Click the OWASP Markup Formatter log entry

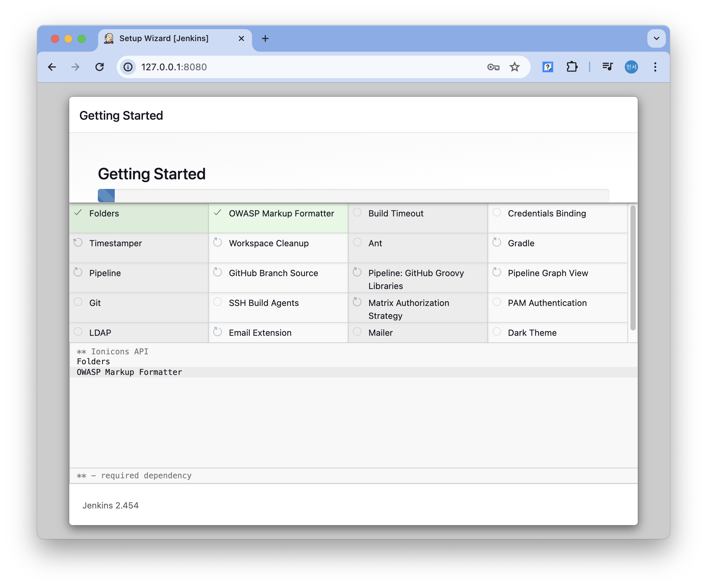coord(129,372)
